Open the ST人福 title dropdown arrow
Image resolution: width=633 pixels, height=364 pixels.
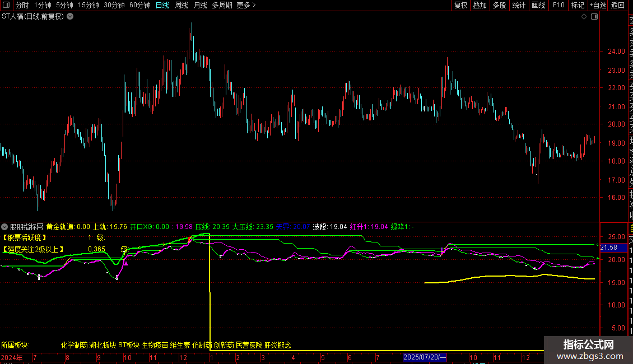70,17
